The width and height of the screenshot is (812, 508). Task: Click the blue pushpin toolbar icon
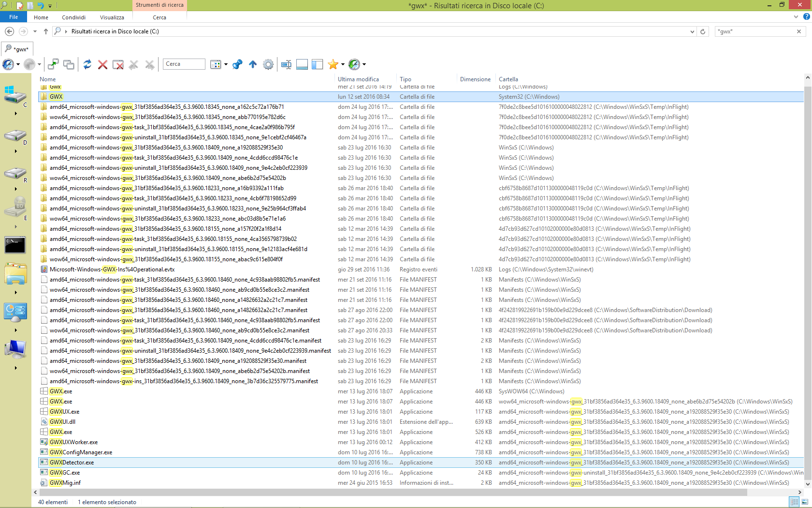tap(237, 64)
